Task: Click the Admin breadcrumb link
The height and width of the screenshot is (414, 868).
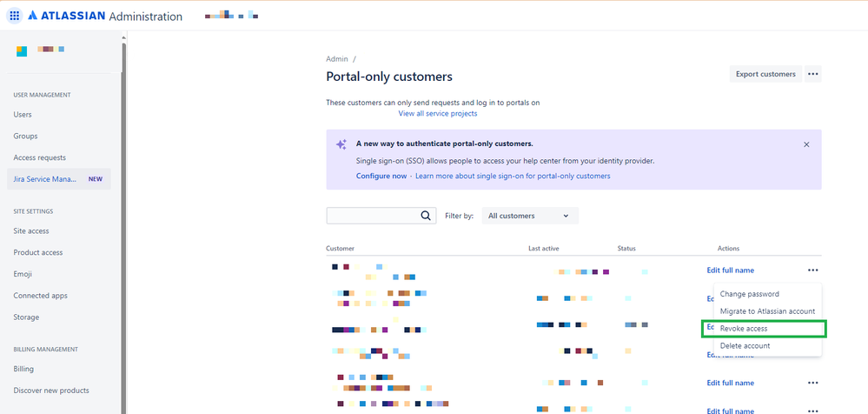Action: click(336, 59)
